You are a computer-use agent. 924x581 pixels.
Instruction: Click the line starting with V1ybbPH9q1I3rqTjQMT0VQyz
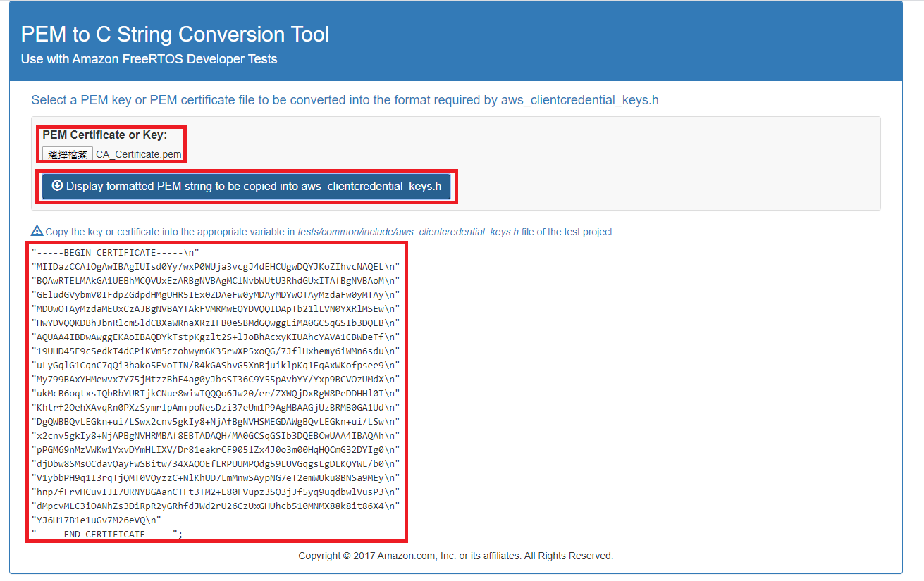point(216,477)
